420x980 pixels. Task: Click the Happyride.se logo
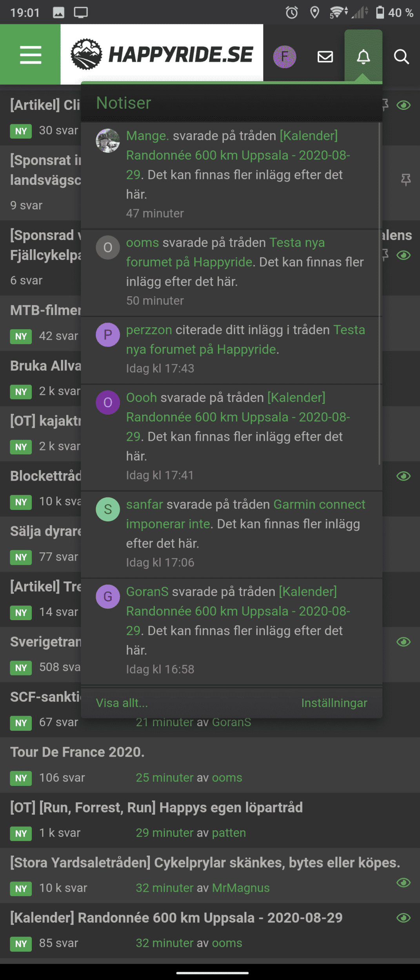162,54
